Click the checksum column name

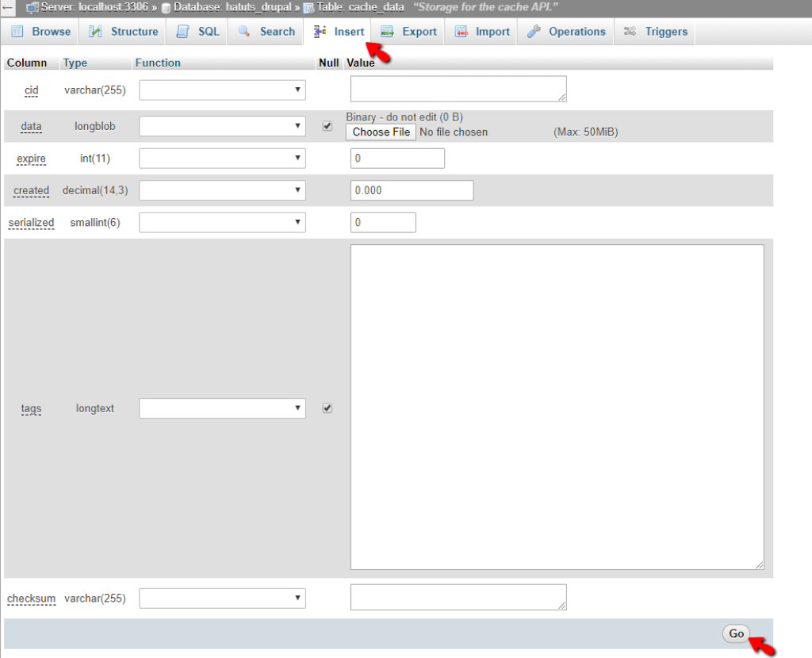tap(31, 599)
